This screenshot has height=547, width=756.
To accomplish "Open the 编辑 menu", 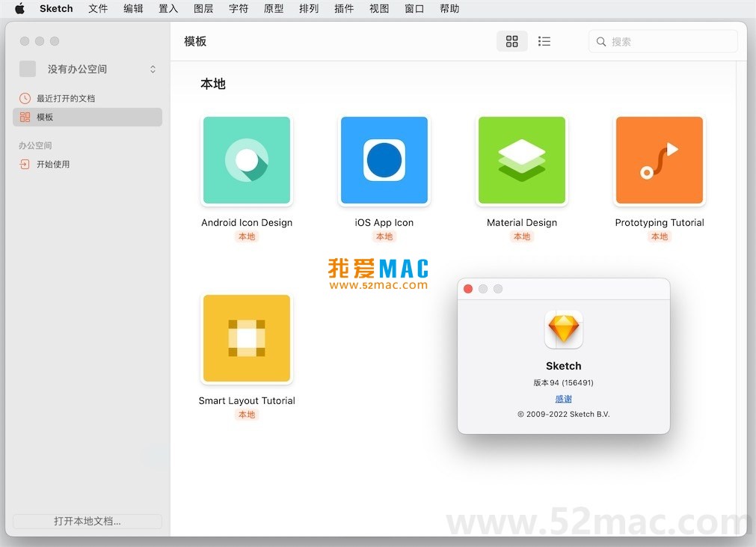I will coord(133,9).
